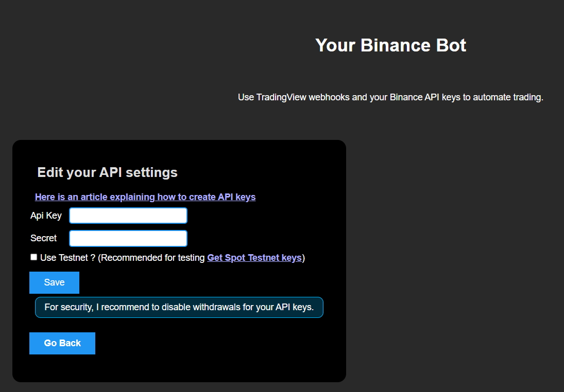This screenshot has height=392, width=564.
Task: Enable the Use Testnet checkbox
Action: point(34,257)
